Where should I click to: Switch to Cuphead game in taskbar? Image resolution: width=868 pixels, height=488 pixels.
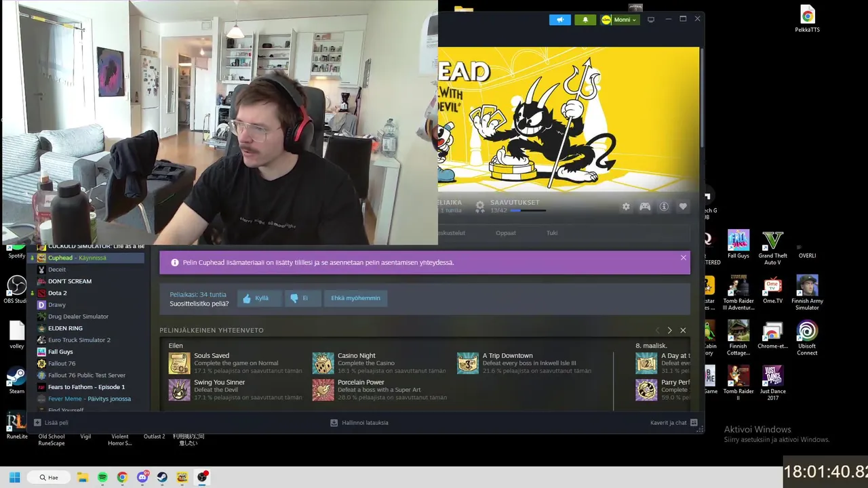click(182, 477)
